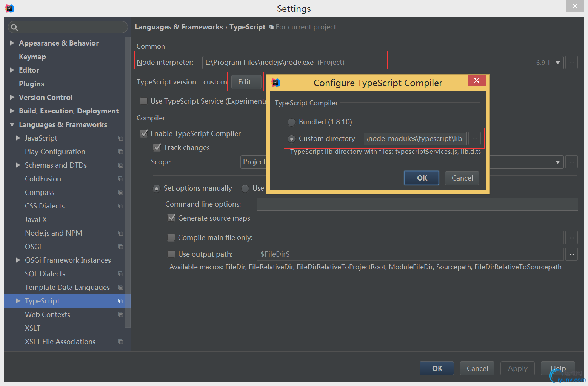Collapse Languages & Frameworks section
Viewport: 588px width, 386px height.
[x=12, y=124]
